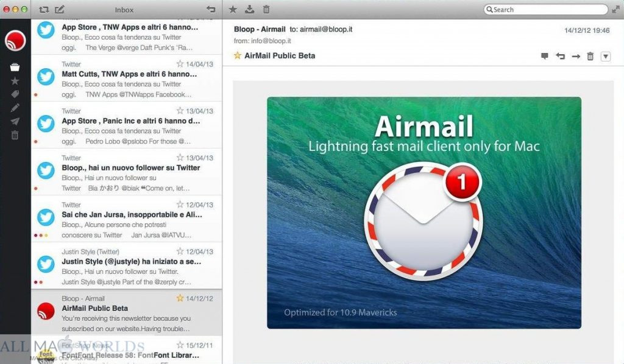Open the Justin Style (@justyle) message
624x364 pixels.
(x=127, y=266)
